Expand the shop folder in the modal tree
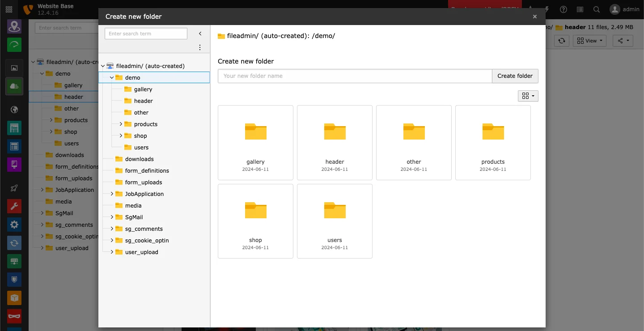Viewport: 644px width, 331px height. [x=120, y=136]
